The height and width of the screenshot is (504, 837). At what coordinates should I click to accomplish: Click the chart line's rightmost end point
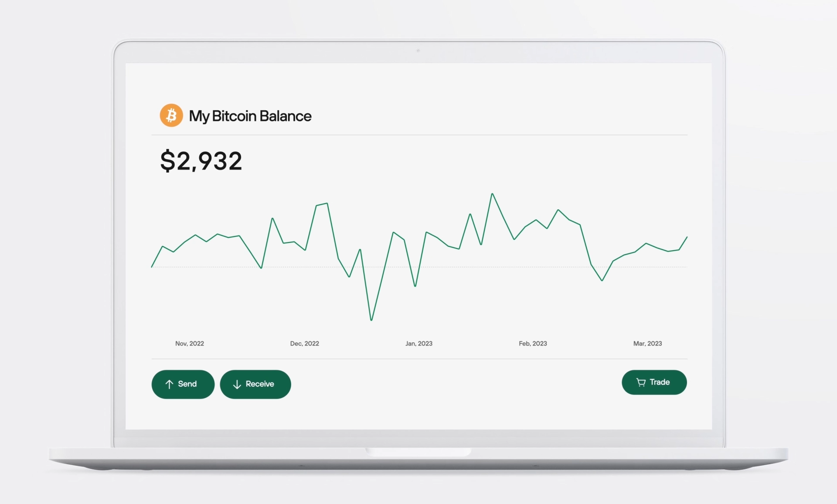click(x=687, y=237)
